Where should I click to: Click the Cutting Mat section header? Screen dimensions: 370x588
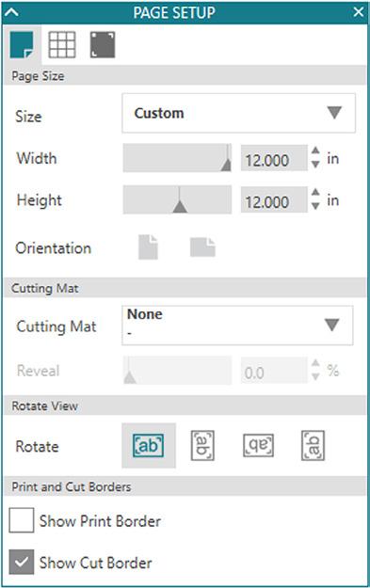pyautogui.click(x=185, y=288)
